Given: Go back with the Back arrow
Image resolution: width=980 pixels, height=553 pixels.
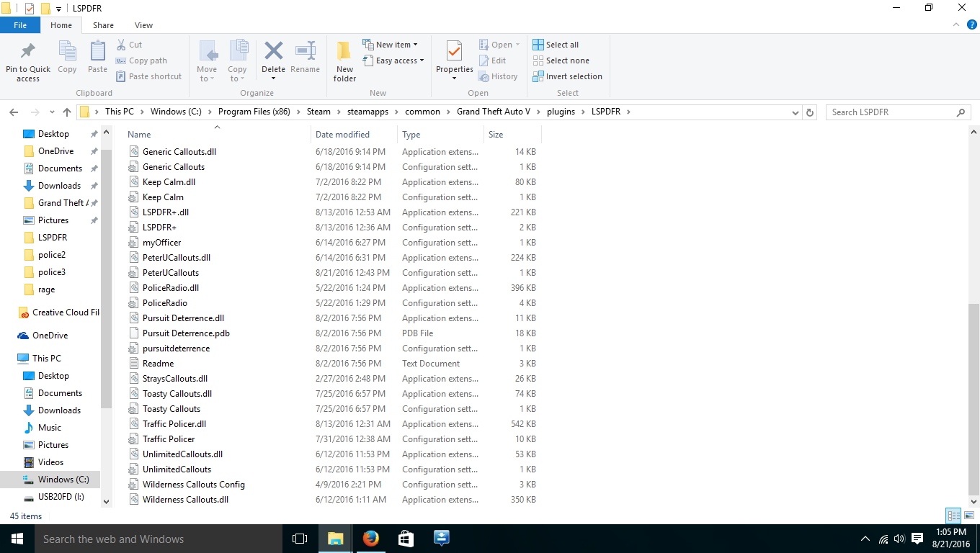Looking at the screenshot, I should [x=14, y=112].
